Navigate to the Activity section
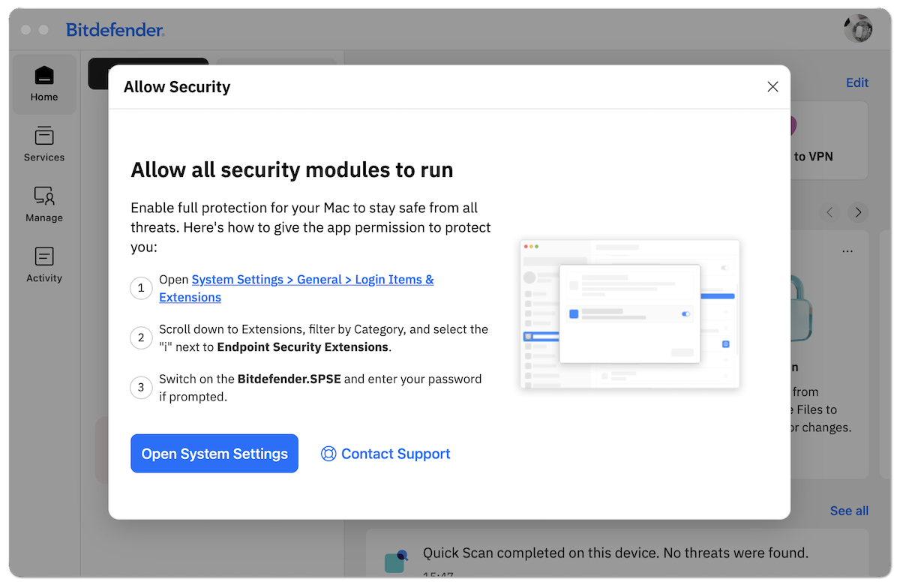 click(43, 264)
